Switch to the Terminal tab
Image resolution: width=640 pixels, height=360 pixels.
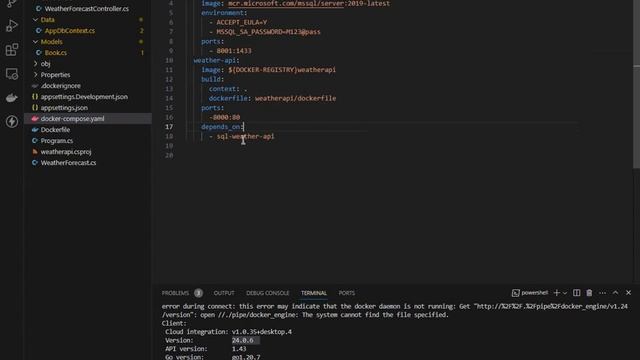(x=314, y=293)
